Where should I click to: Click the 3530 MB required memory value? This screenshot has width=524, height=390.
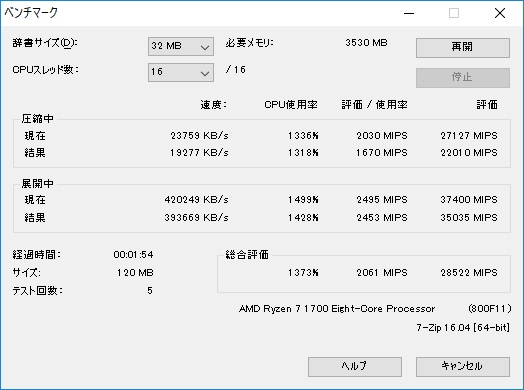pos(366,43)
